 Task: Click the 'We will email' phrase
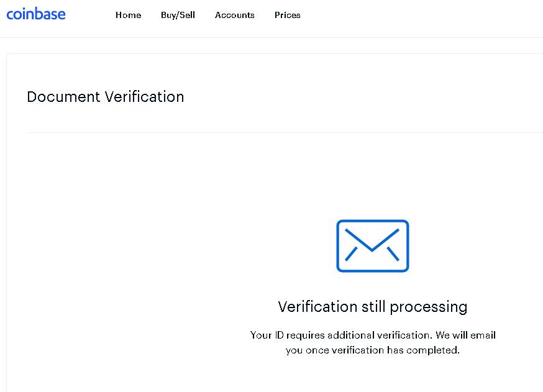tap(465, 335)
